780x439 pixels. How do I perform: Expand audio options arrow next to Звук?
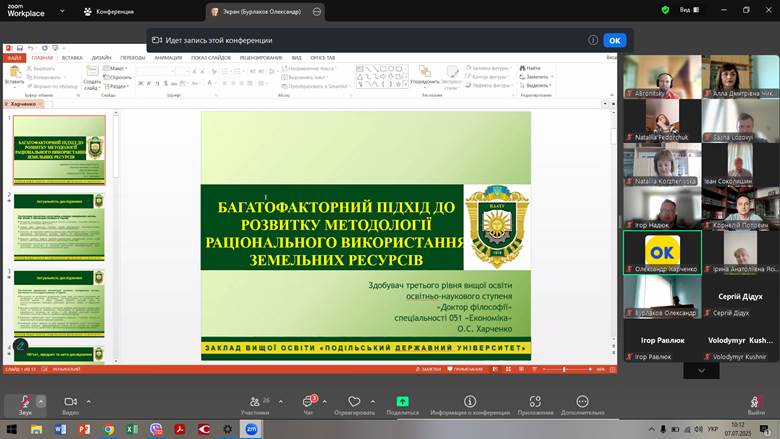coord(43,400)
